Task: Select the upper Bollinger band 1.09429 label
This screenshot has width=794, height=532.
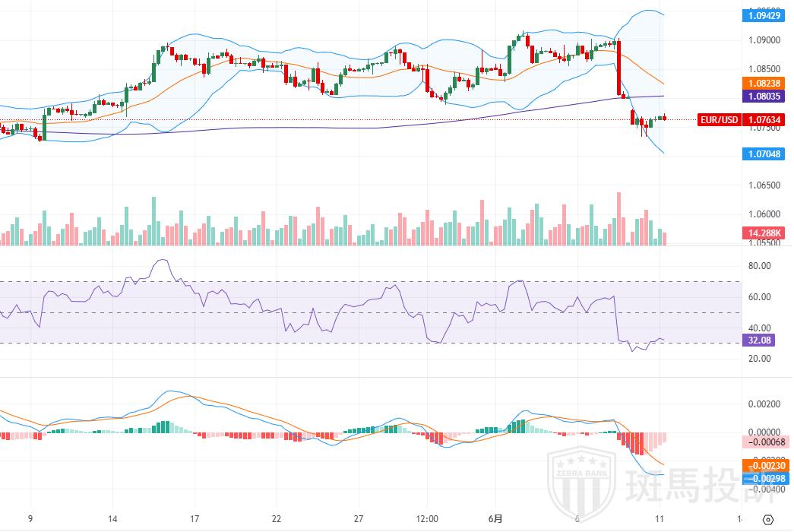Action: point(767,15)
